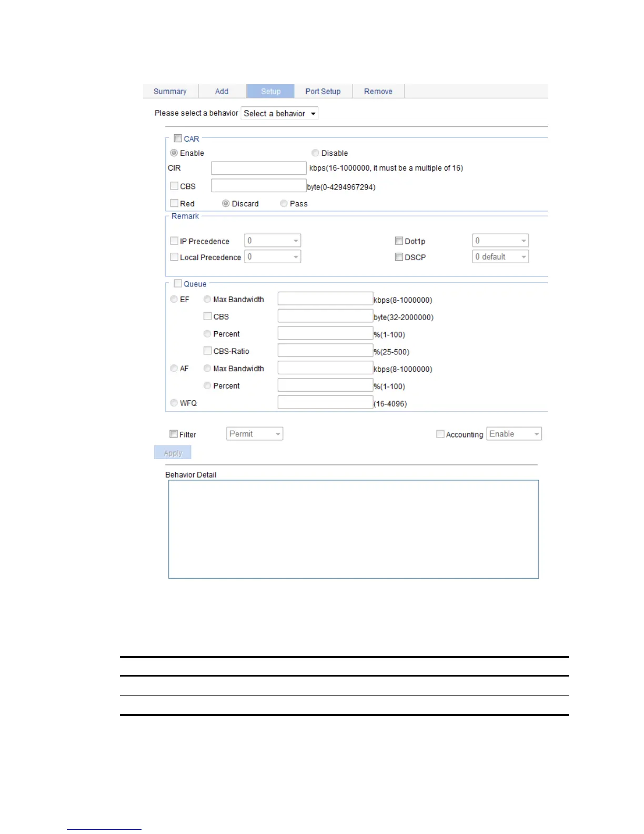Viewport: 644px width, 834px height.
Task: Click the CBS-Ratio %(25-500) field
Action: 325,351
